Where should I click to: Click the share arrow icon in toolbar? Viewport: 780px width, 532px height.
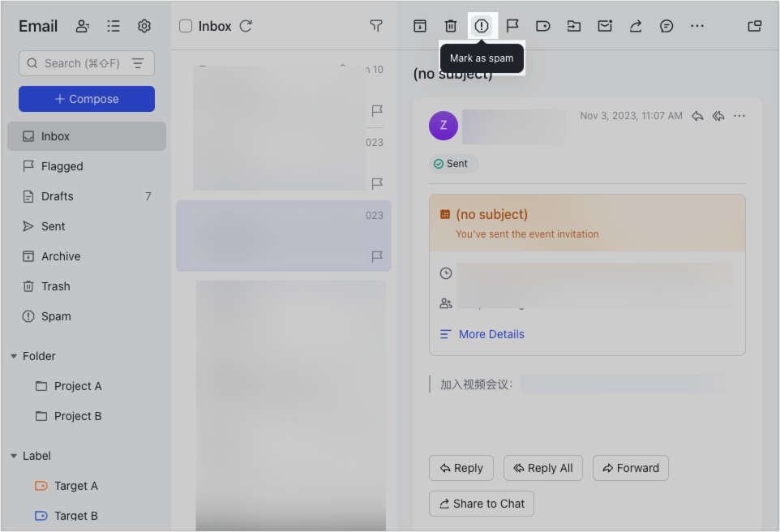(x=636, y=26)
